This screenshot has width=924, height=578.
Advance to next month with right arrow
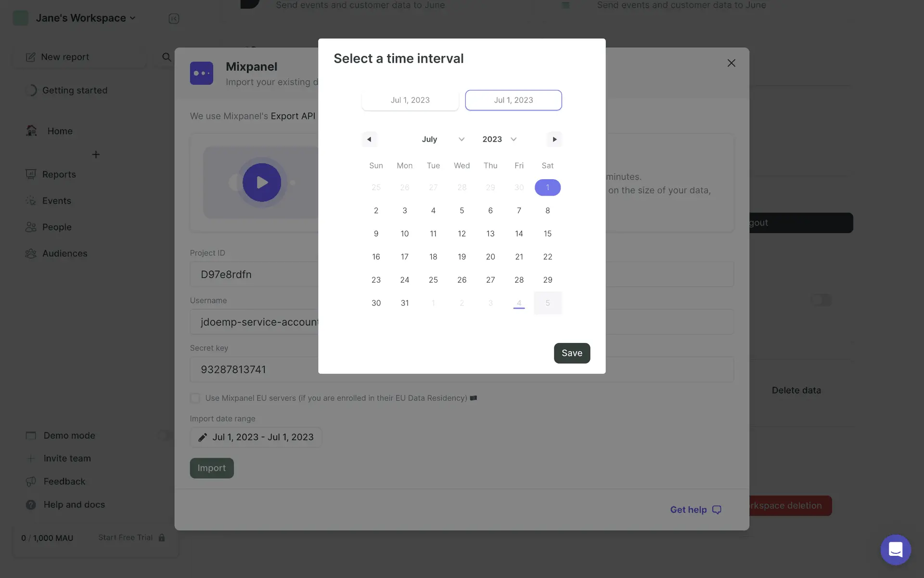tap(554, 139)
